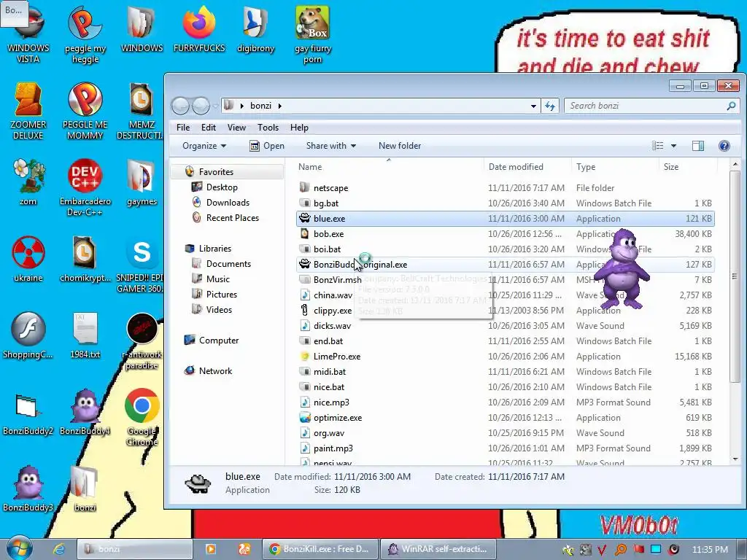Screen dimensions: 747x560
Task: Select Downloads in Favorites
Action: click(228, 203)
